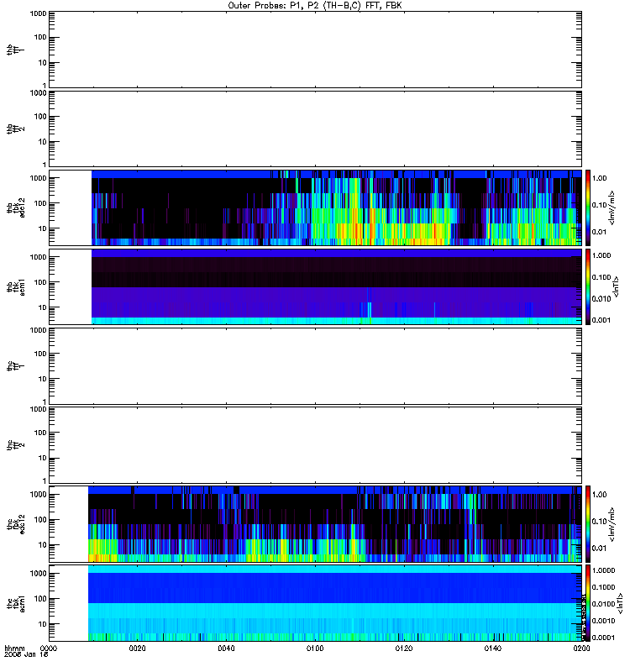Click the thc fbk edc12 spectrogram panel
This screenshot has width=630, height=672.
coord(316,523)
